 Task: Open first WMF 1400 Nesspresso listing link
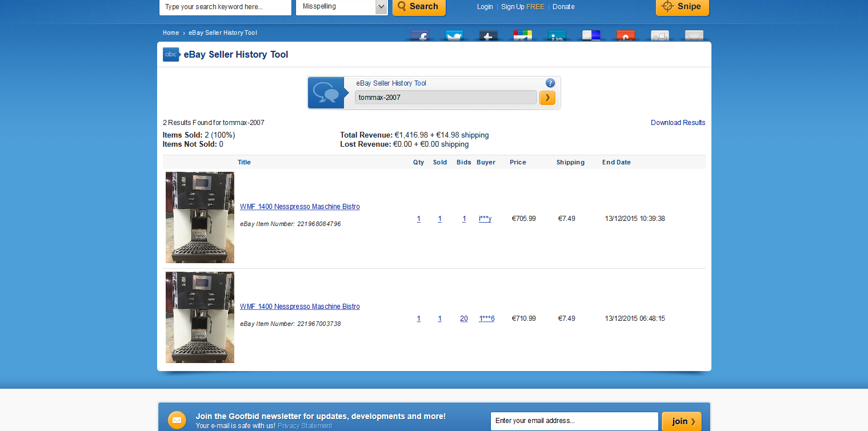coord(300,207)
